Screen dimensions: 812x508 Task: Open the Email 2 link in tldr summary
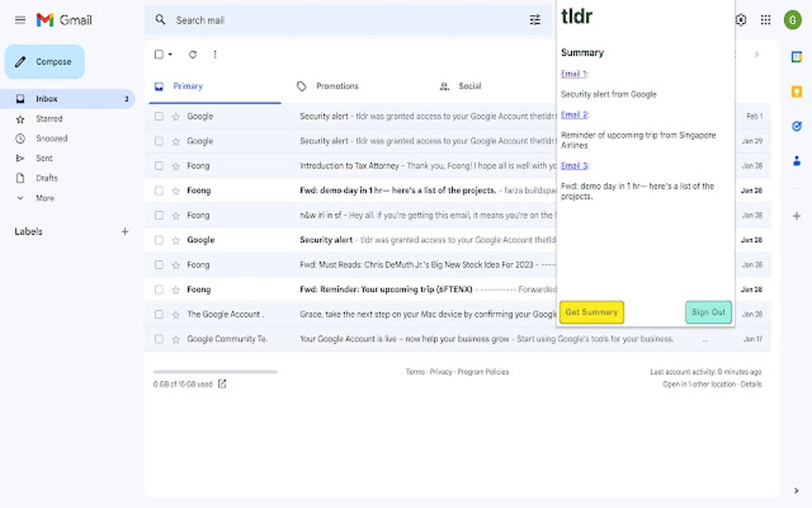point(575,114)
